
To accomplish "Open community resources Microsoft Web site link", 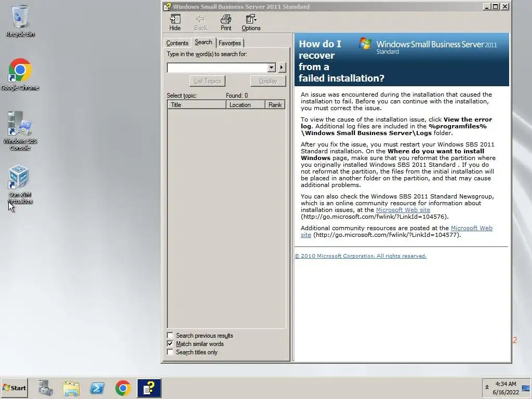I will [471, 229].
